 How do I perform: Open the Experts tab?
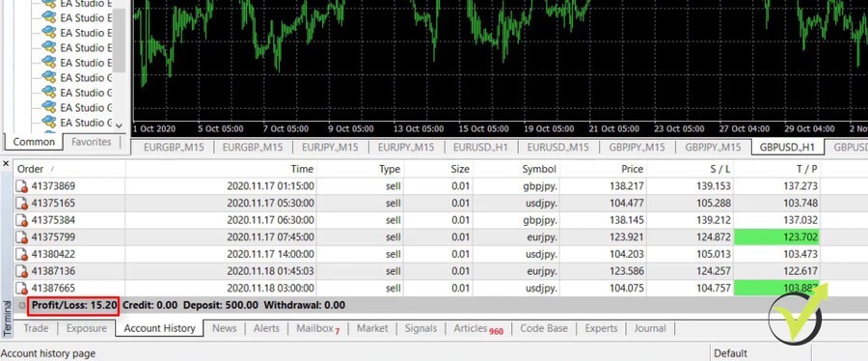(601, 328)
